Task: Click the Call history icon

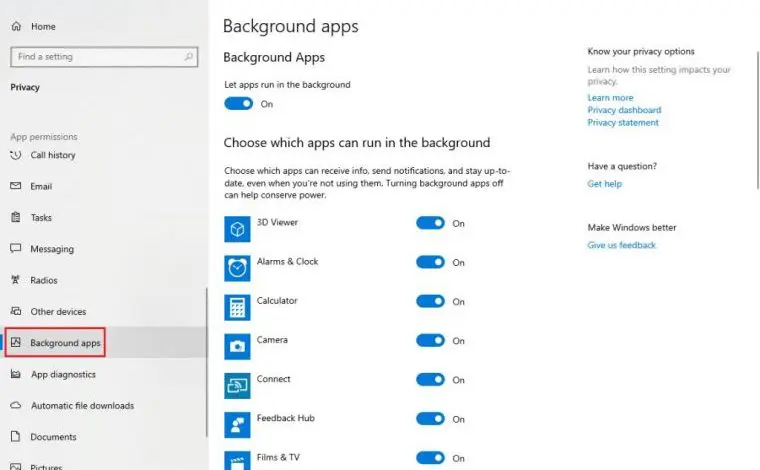Action: [16, 155]
